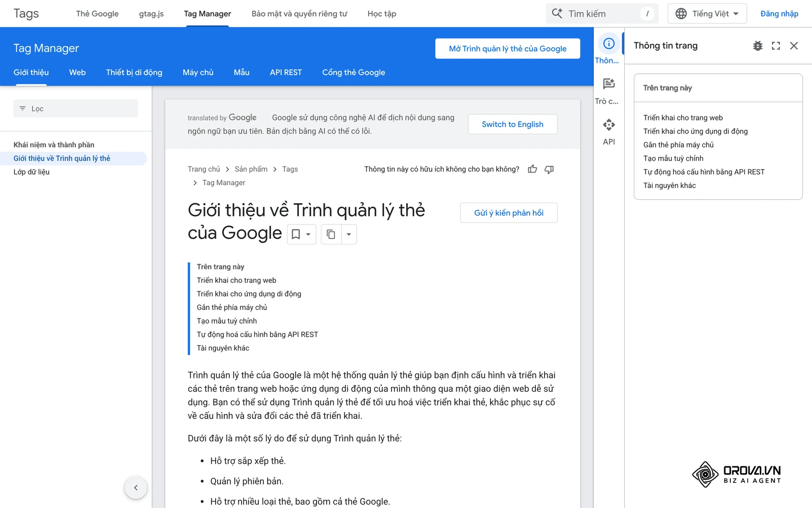The width and height of the screenshot is (812, 508).
Task: Jump to Triển khai cho trang web in article
Action: pyautogui.click(x=236, y=280)
